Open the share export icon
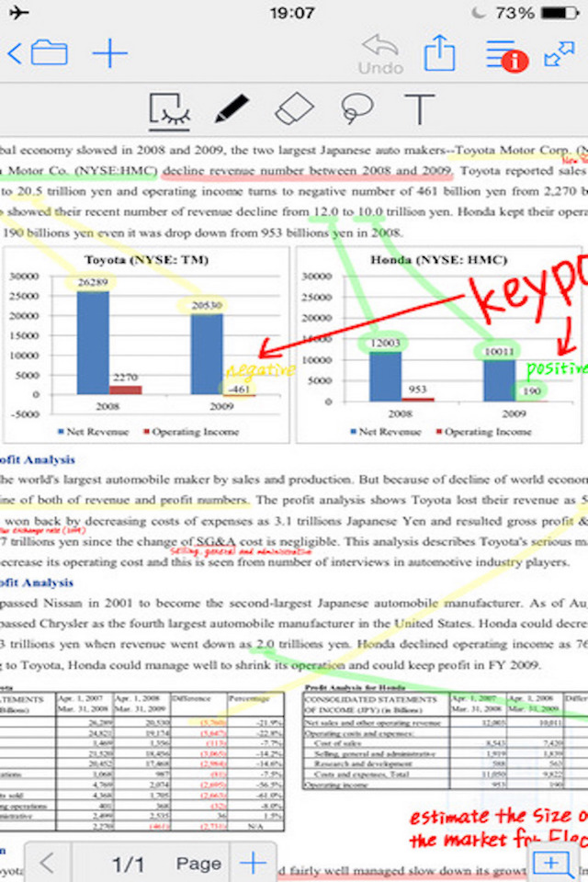 (439, 53)
